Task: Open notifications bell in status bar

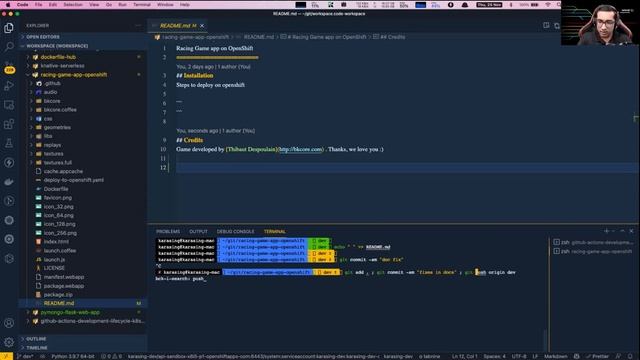Action: (630, 356)
